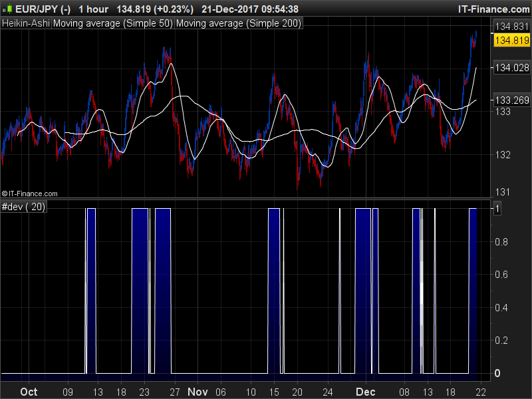The height and width of the screenshot is (399, 532).
Task: Click the 134.028 moving average value label
Action: click(x=512, y=68)
